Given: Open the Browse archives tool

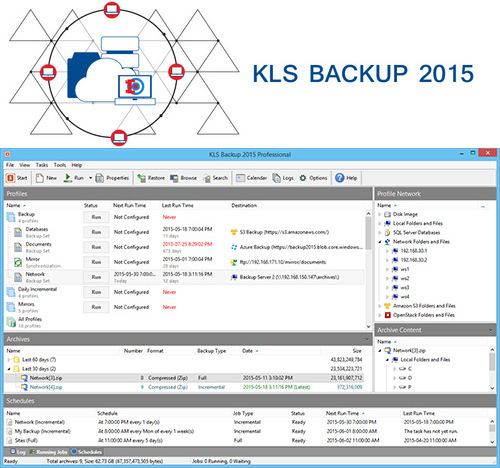Looking at the screenshot, I should [183, 178].
